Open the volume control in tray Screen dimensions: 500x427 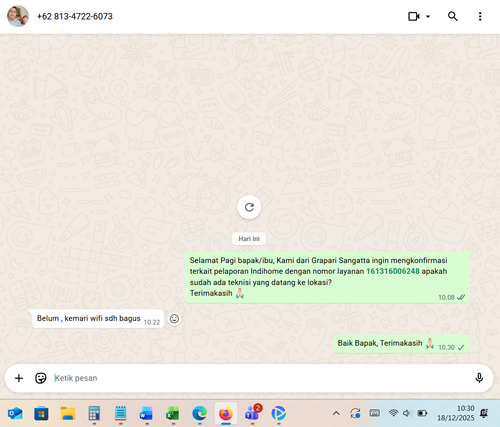coord(407,413)
